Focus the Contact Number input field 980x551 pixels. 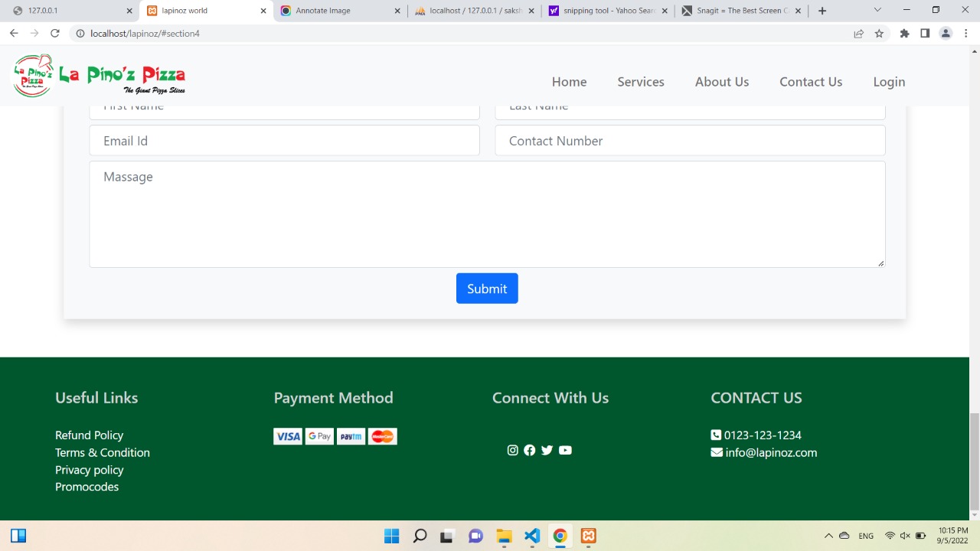pyautogui.click(x=690, y=141)
